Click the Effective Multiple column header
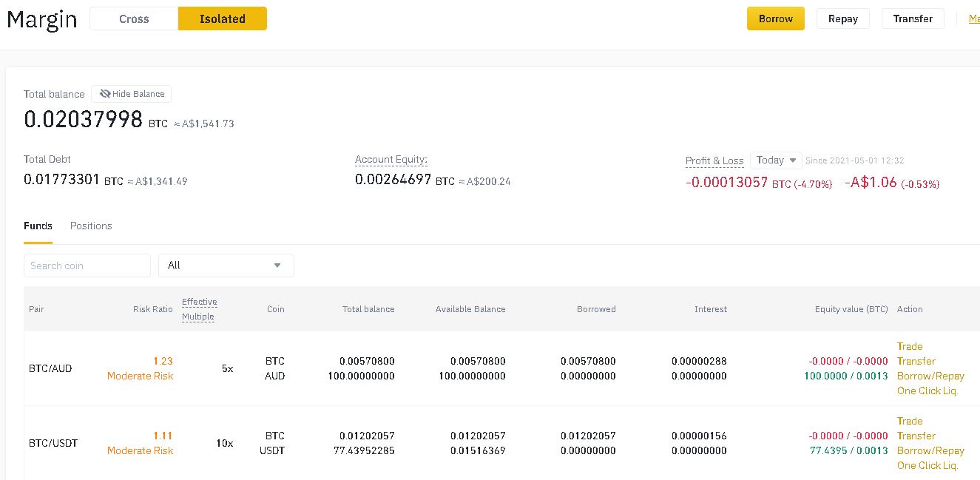This screenshot has height=480, width=980. (199, 309)
